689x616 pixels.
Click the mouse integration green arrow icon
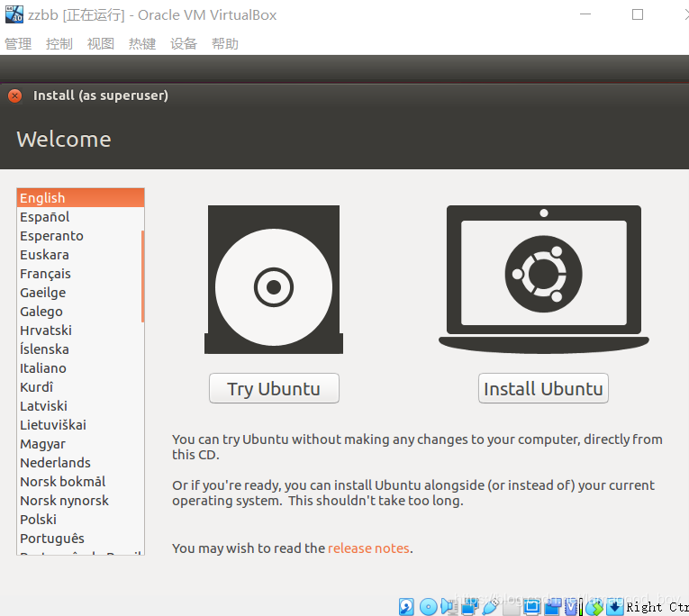[594, 607]
